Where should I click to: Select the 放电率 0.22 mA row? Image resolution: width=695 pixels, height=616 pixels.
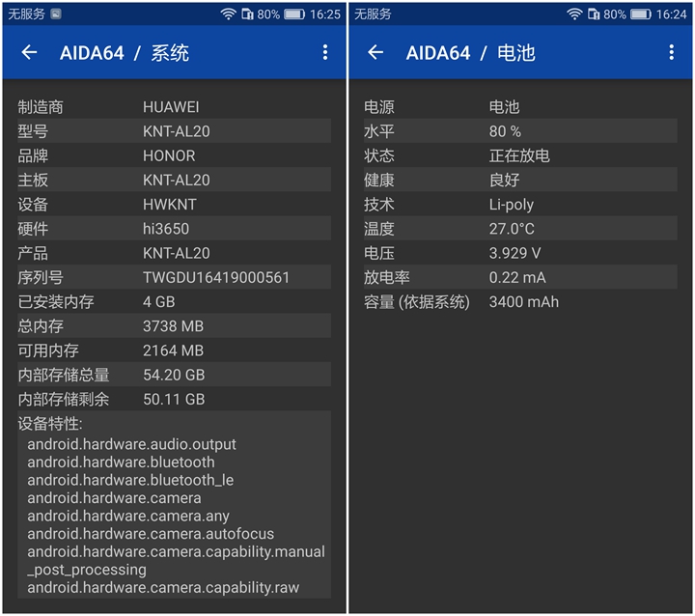coord(520,277)
